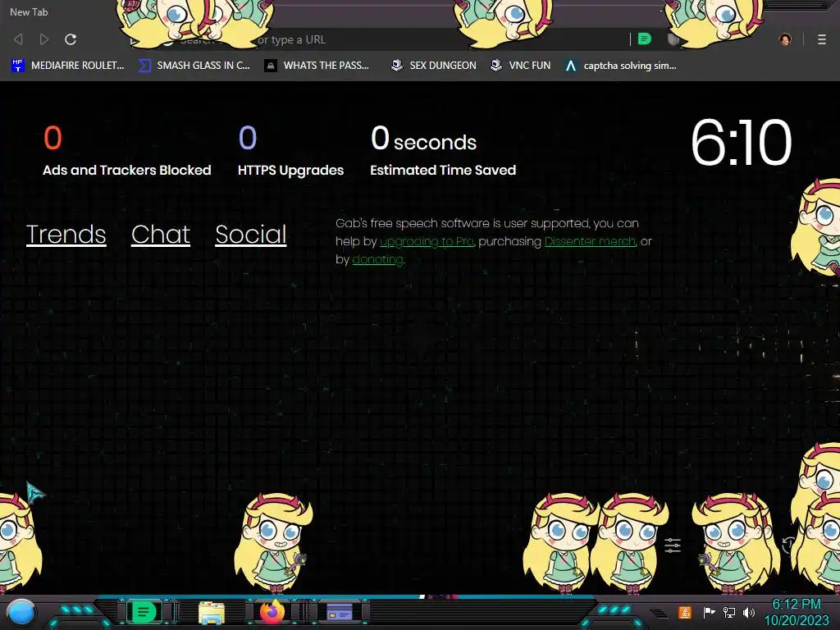Click the volume speaker tray icon
840x630 pixels.
749,612
